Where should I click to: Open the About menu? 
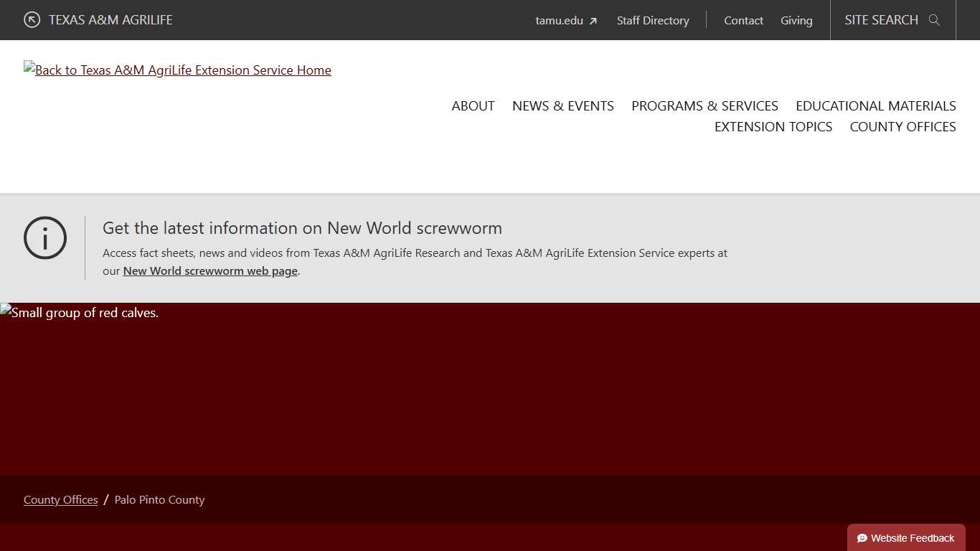pyautogui.click(x=473, y=106)
